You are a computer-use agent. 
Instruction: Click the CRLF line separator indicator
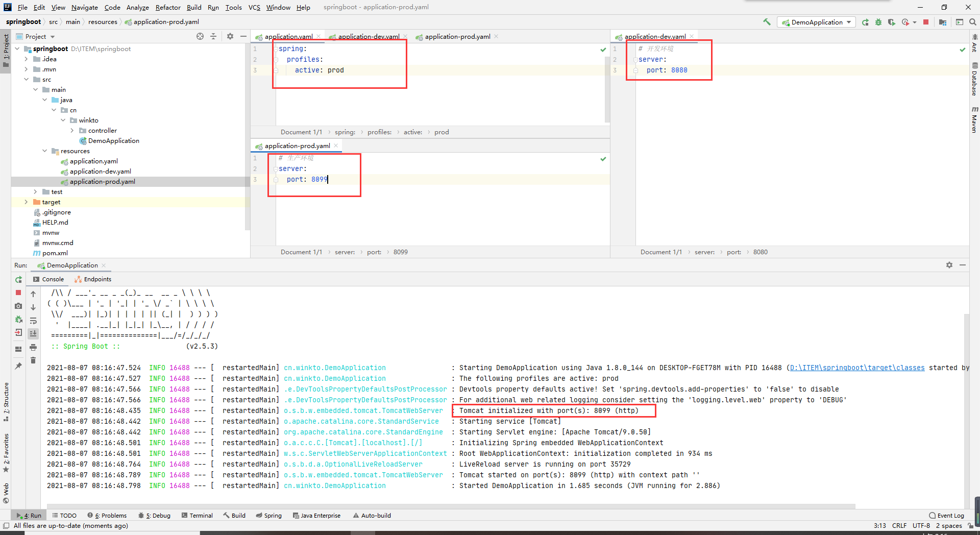pos(899,526)
